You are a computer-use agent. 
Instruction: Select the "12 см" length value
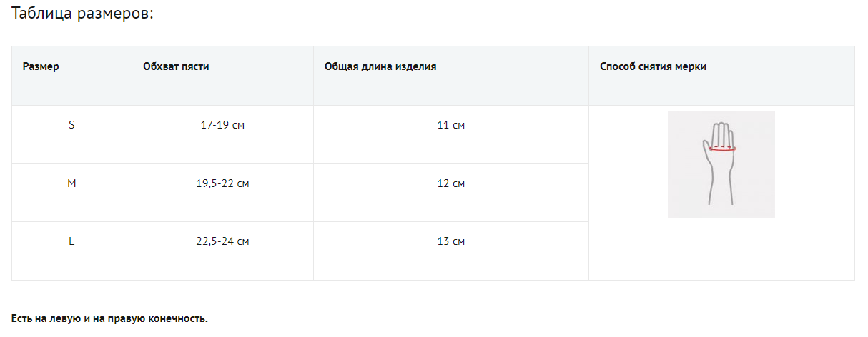[x=450, y=183]
